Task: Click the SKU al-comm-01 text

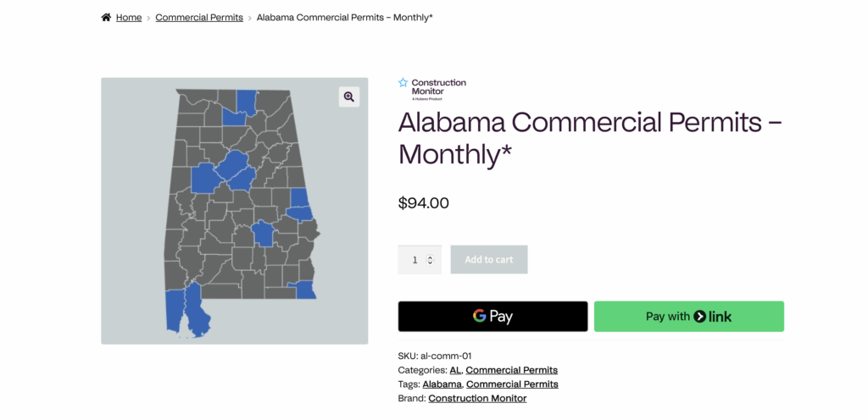Action: [x=441, y=356]
